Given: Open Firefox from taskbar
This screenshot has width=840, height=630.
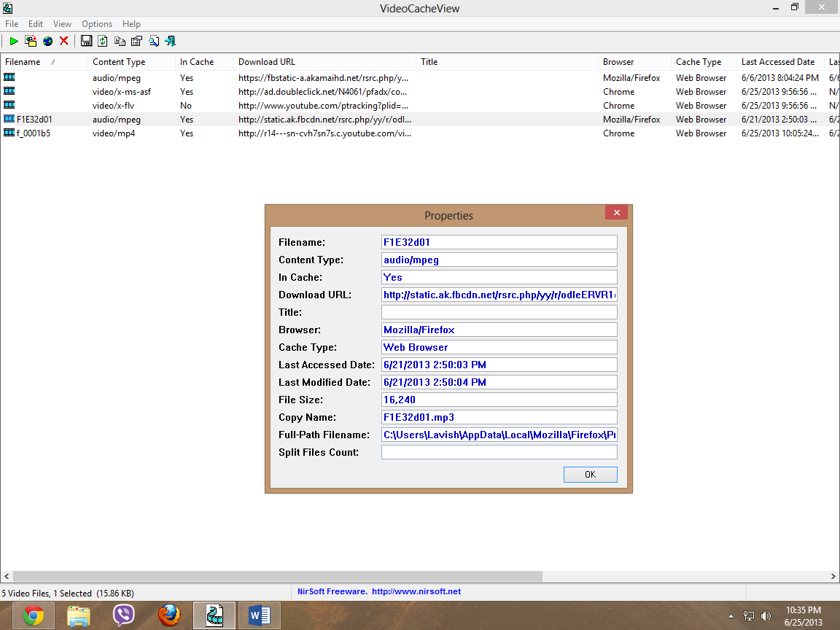Looking at the screenshot, I should 168,615.
